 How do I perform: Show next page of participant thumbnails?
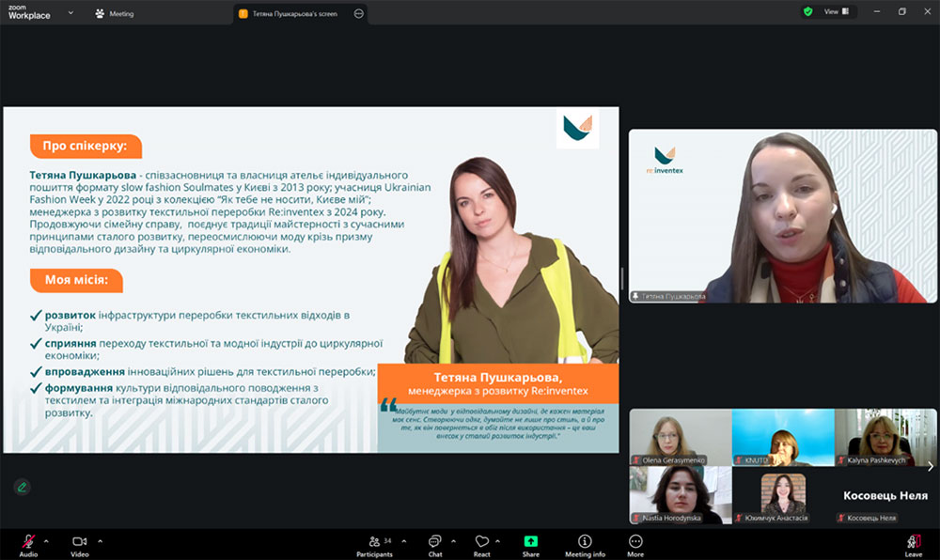tap(930, 466)
